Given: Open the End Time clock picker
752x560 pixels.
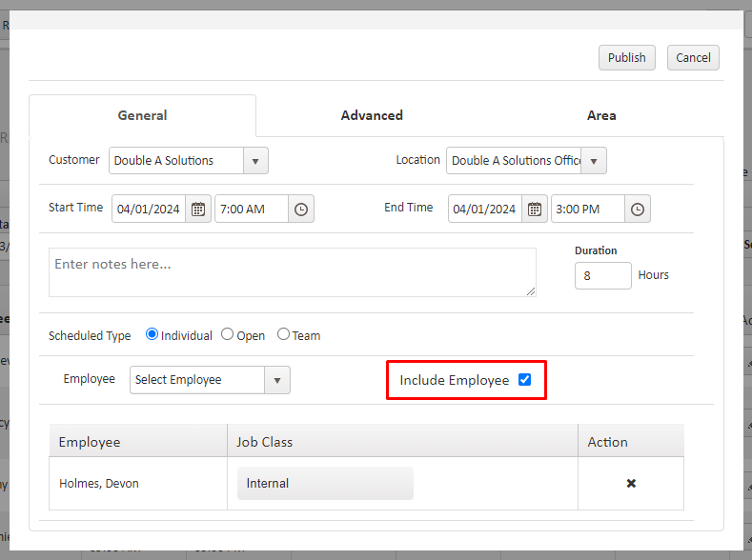Looking at the screenshot, I should click(638, 210).
